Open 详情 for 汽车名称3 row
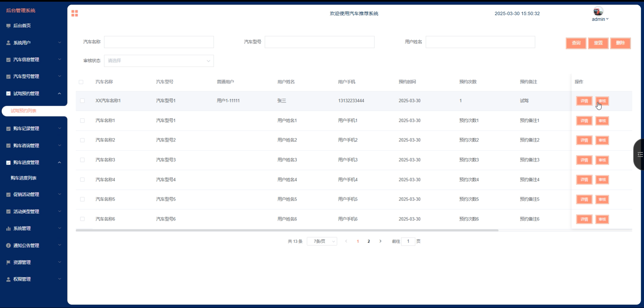 point(584,160)
